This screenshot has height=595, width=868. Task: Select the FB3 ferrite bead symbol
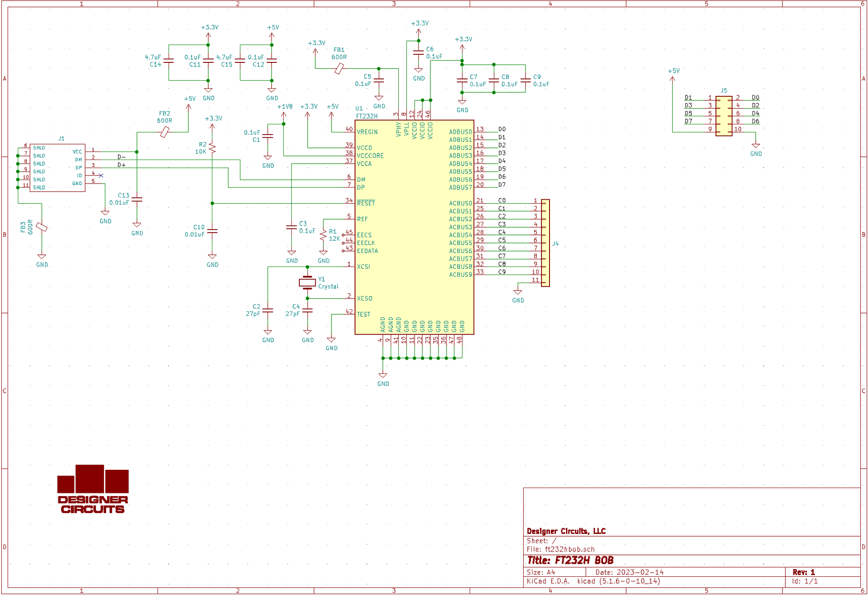tap(41, 227)
